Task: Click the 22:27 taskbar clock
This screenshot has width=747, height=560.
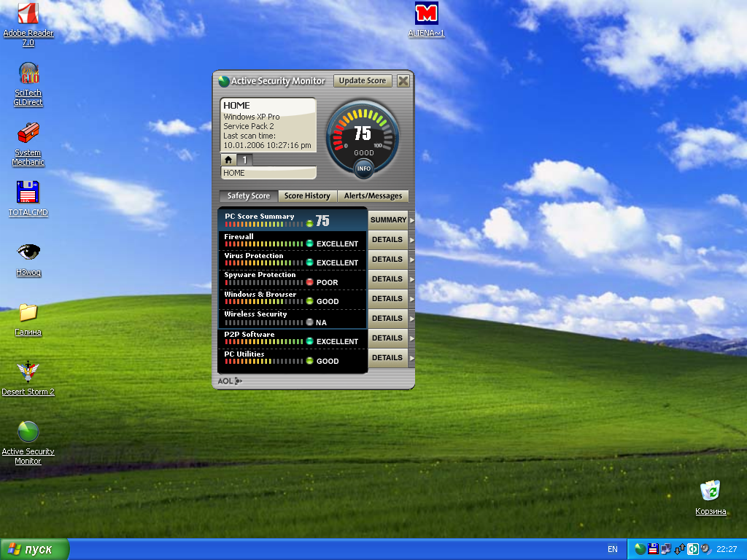Action: pos(727,550)
